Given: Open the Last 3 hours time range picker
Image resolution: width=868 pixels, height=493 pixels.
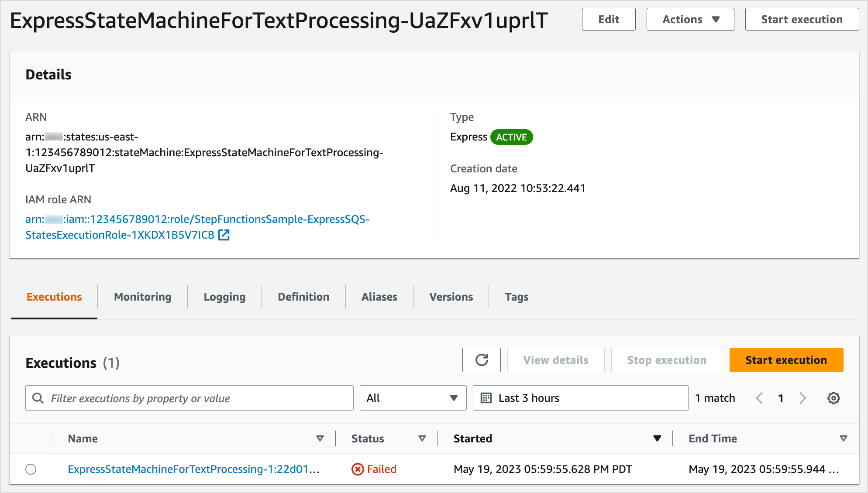Looking at the screenshot, I should coord(581,398).
